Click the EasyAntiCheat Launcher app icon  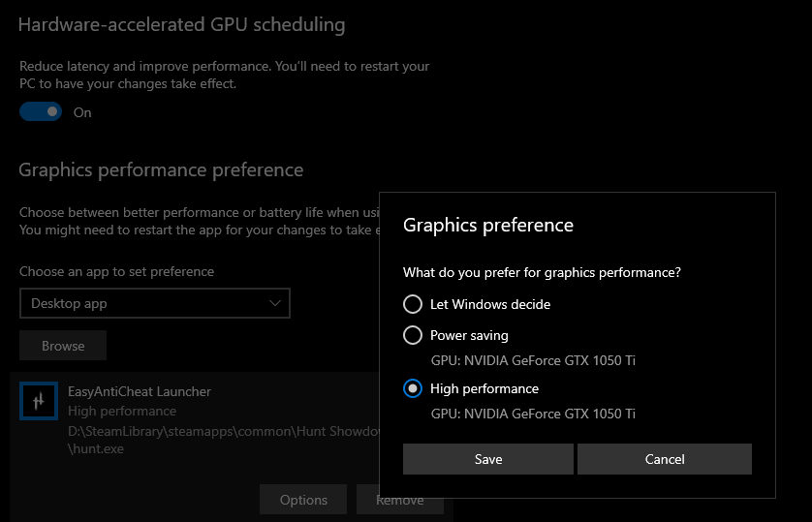click(x=39, y=401)
